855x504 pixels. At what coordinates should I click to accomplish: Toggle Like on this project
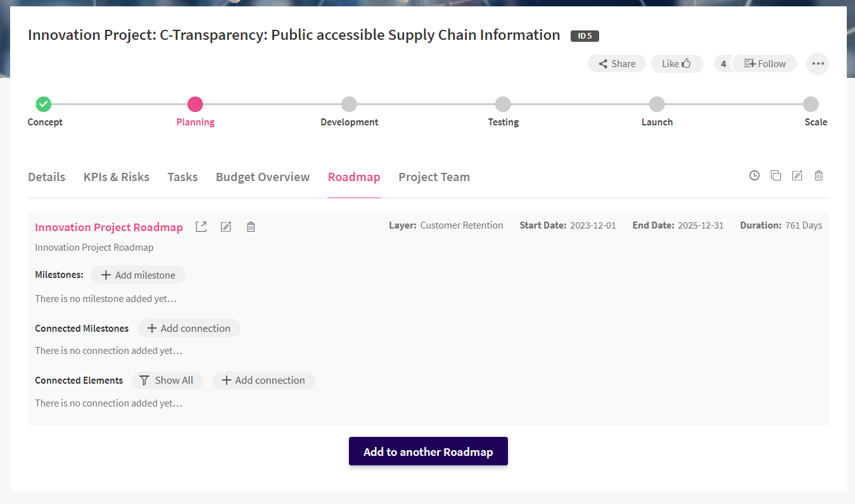(676, 63)
